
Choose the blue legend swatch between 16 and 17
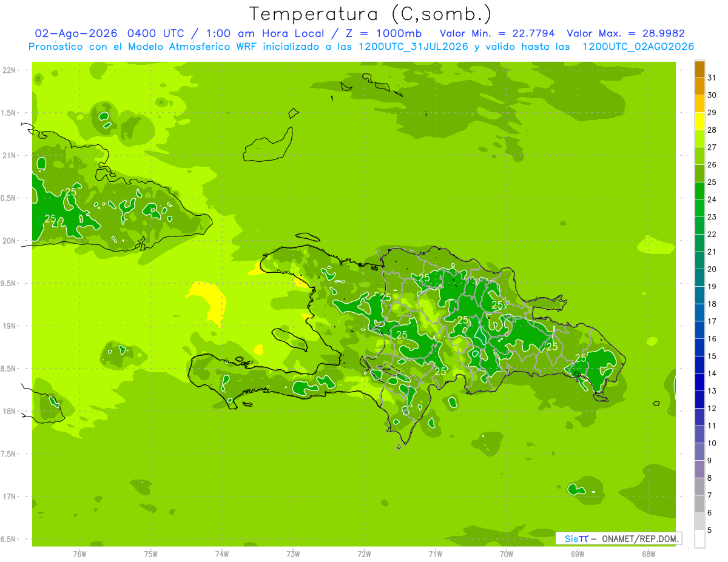point(699,330)
